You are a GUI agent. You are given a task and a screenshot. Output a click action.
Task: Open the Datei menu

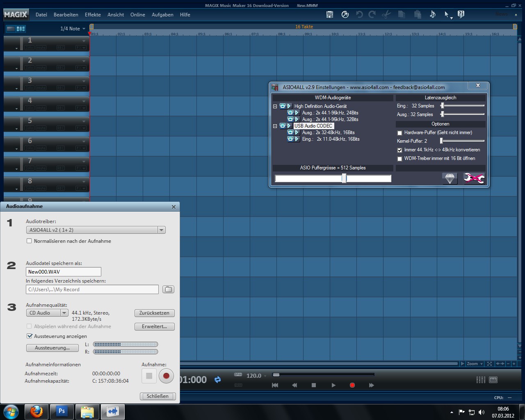tap(41, 14)
